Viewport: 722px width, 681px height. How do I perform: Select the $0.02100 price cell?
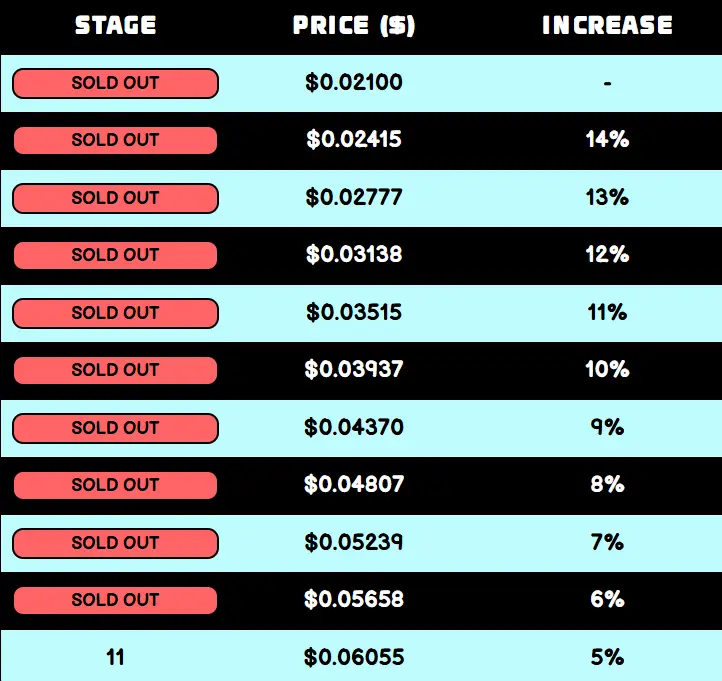click(x=354, y=83)
